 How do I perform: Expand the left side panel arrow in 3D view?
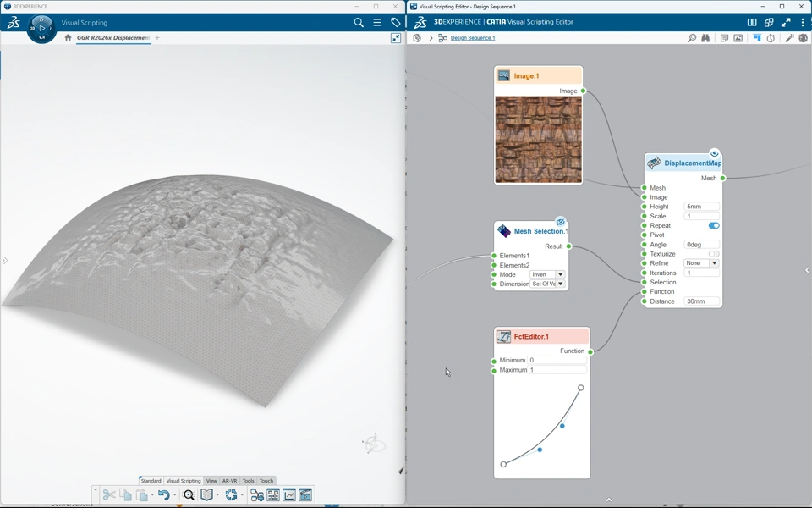tap(5, 260)
